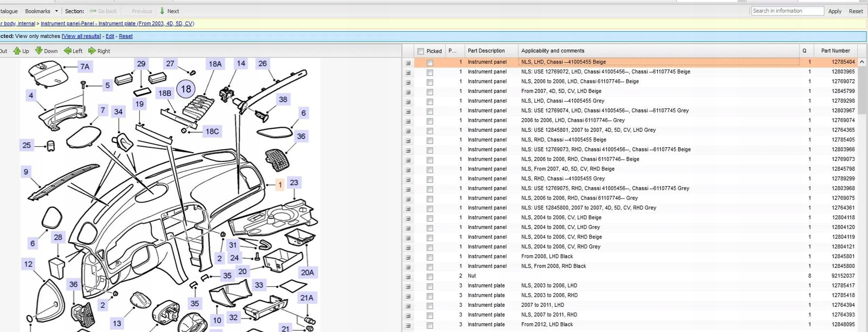Click Part Number column header

pos(835,51)
